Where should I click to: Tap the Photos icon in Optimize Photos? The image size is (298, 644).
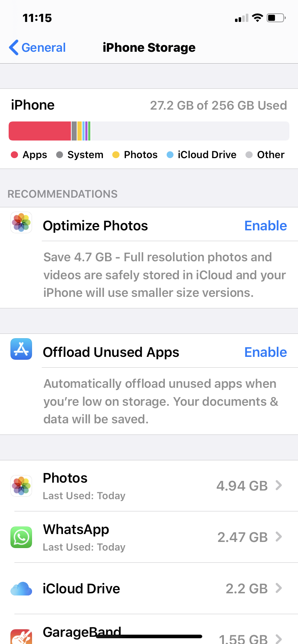click(21, 222)
